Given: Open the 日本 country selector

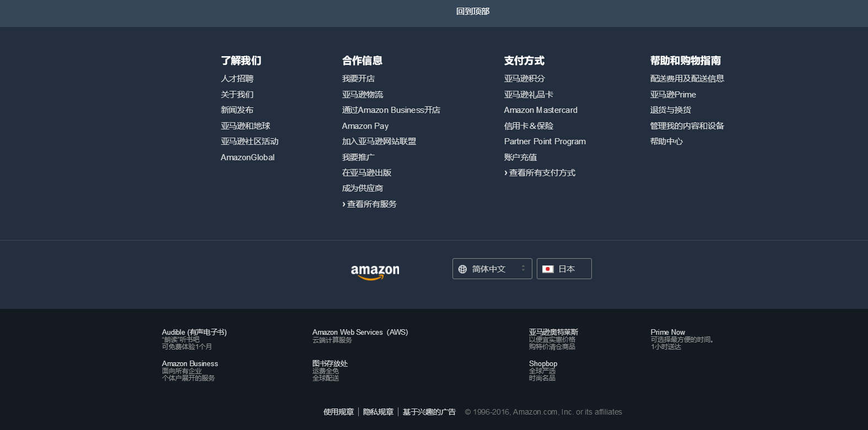Looking at the screenshot, I should coord(564,269).
